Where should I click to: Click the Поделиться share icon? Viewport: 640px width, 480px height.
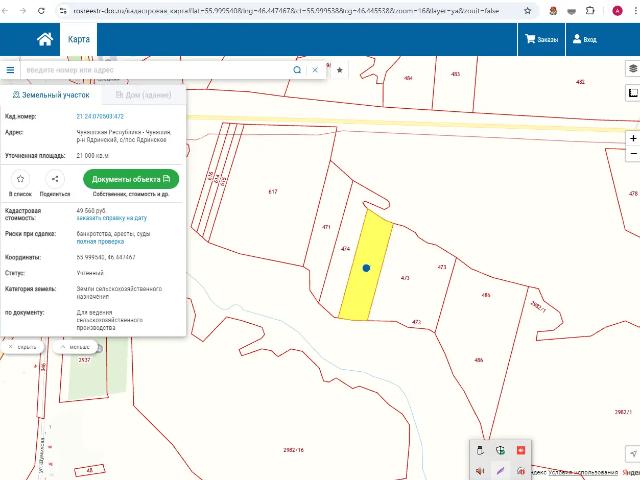[55, 179]
